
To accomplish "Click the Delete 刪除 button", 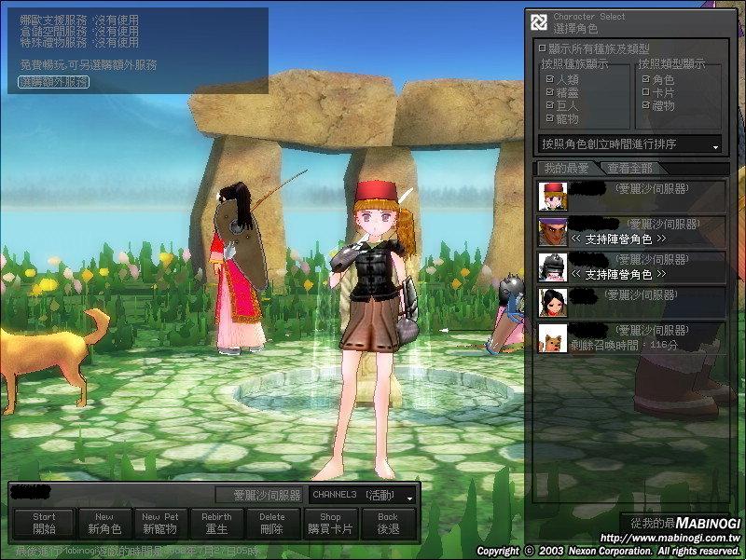I will [272, 523].
